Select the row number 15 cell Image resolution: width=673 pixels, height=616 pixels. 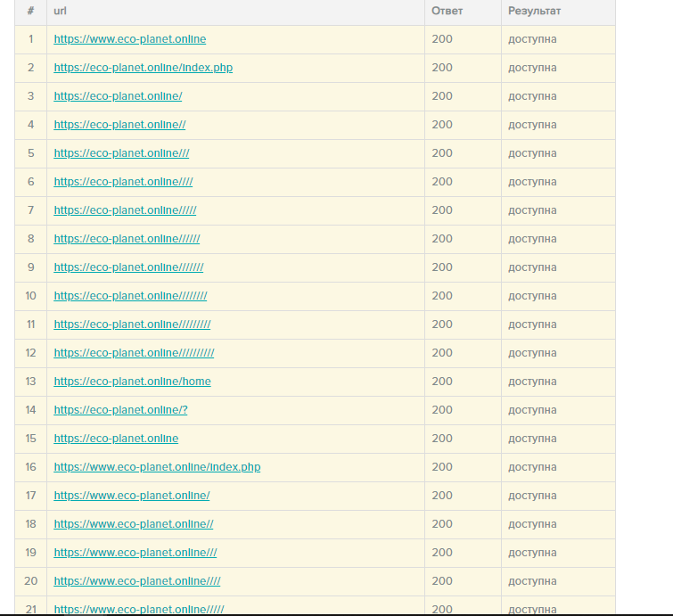tap(31, 439)
